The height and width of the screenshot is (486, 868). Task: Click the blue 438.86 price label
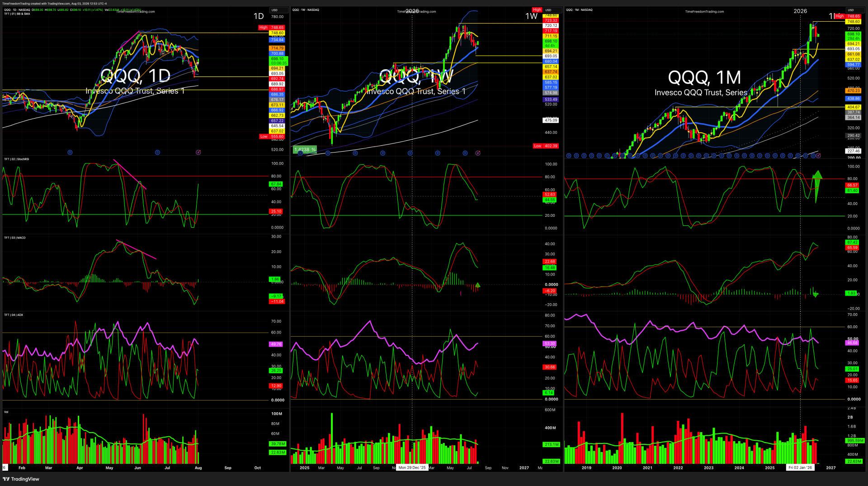pos(854,98)
